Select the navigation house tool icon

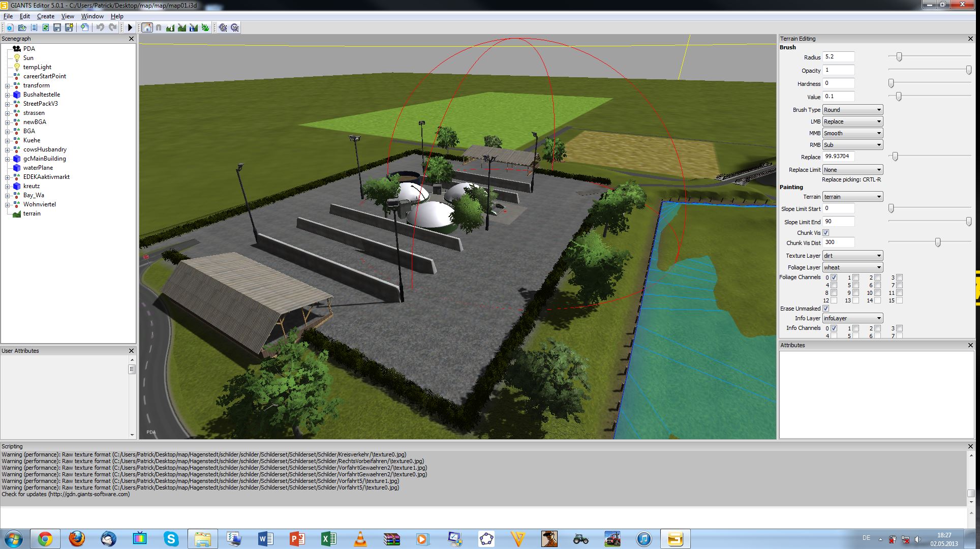tap(147, 27)
